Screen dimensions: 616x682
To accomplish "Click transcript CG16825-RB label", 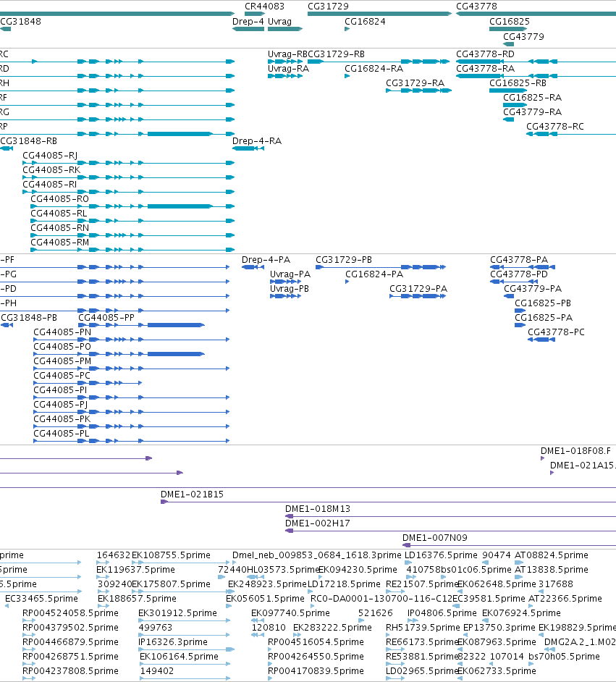I will 518,83.
